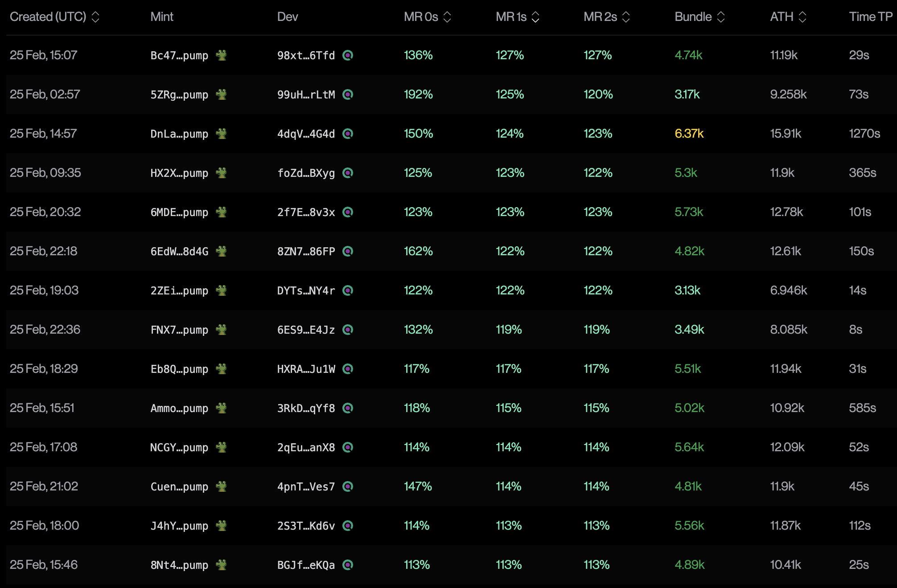Click the frog icon beside Bc47…pump
This screenshot has height=588, width=897.
[x=222, y=55]
